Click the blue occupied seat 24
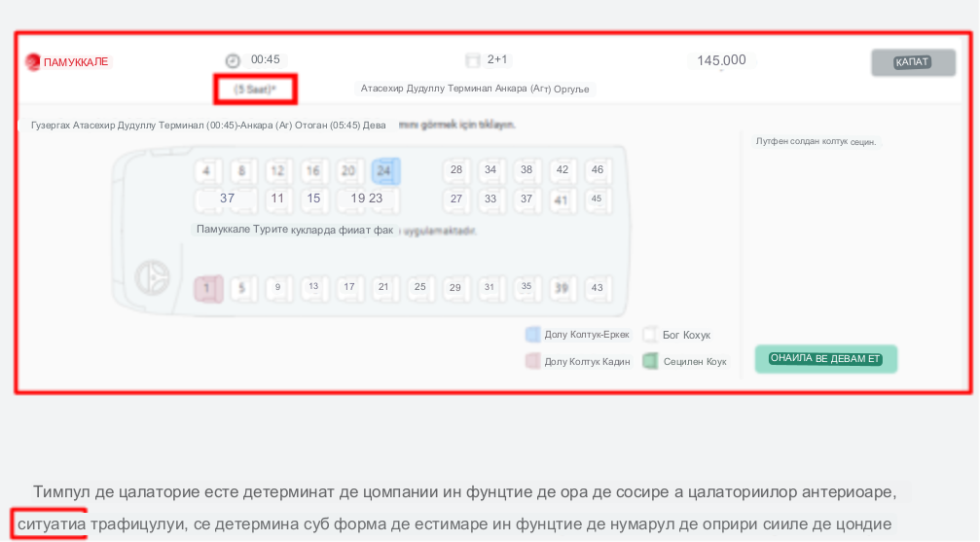The height and width of the screenshot is (542, 980). [385, 170]
